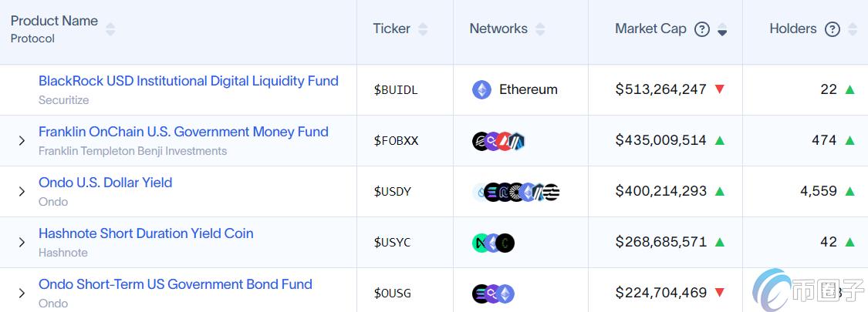Click the OUSG network icons cluster

click(x=493, y=293)
